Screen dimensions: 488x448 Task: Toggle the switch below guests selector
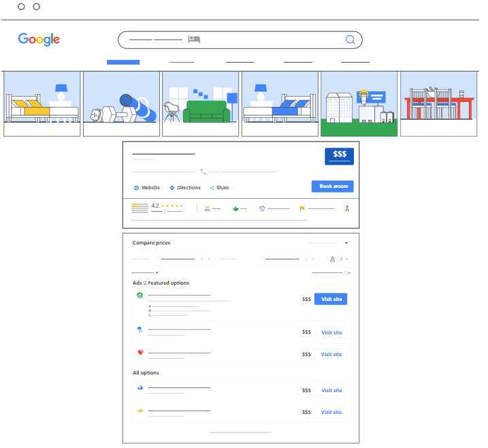pyautogui.click(x=347, y=273)
